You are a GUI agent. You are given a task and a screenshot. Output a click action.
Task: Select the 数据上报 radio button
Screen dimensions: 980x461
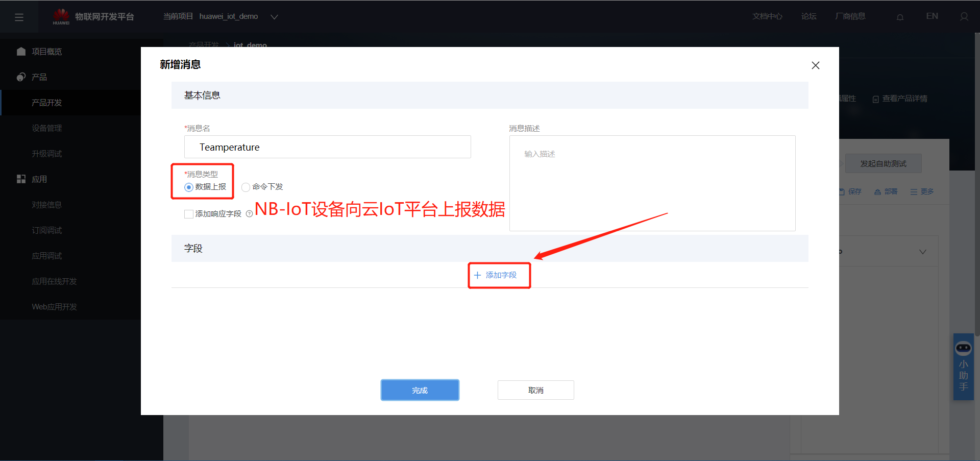(x=189, y=187)
